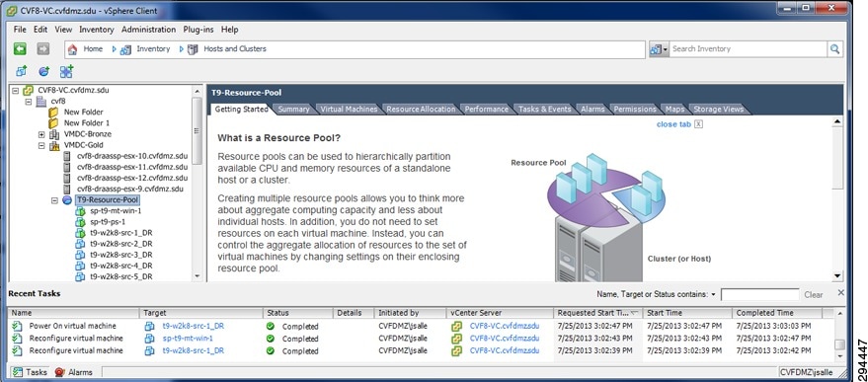
Task: Click the gray Forward navigation arrow
Action: (x=43, y=49)
